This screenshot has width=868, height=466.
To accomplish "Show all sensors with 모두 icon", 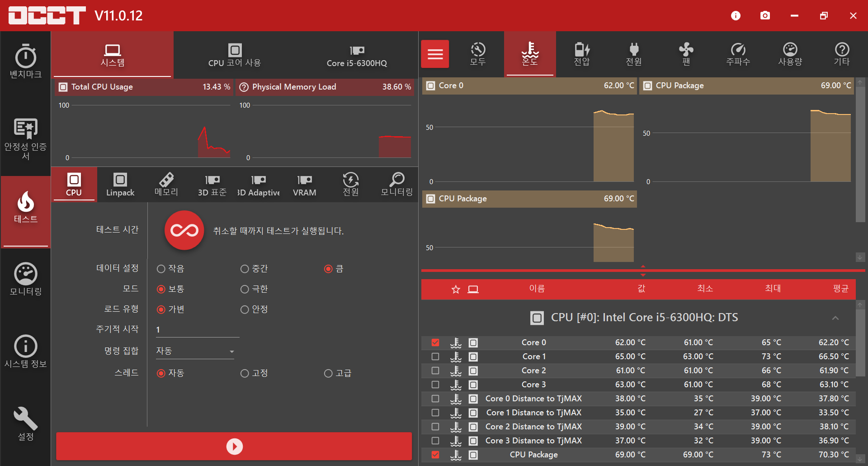I will tap(478, 54).
